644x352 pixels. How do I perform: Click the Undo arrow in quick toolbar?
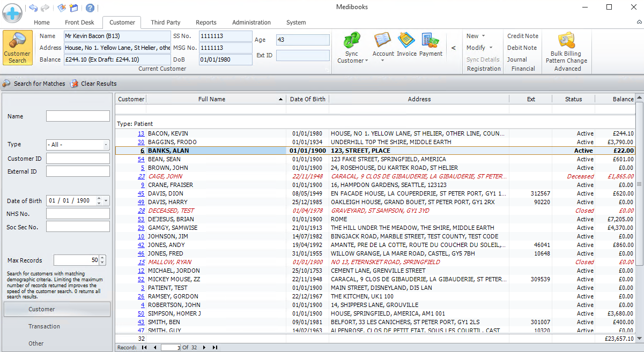(33, 8)
